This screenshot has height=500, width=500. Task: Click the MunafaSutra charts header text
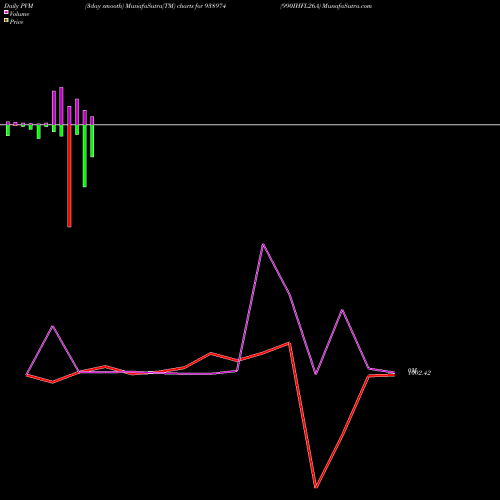tap(155, 6)
